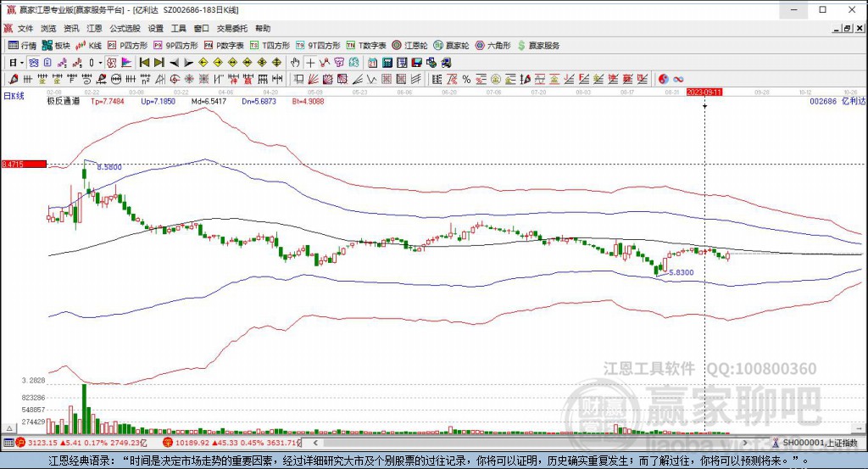This screenshot has width=868, height=469.
Task: Open the 行情 market quotes view
Action: 22,46
